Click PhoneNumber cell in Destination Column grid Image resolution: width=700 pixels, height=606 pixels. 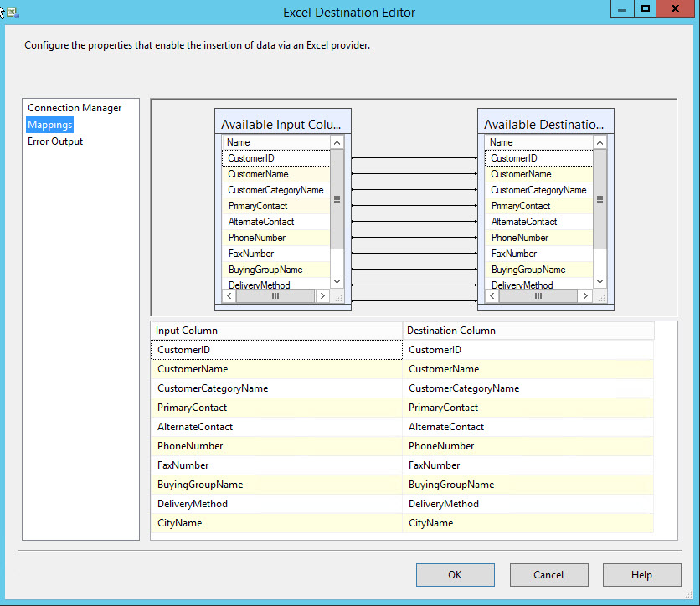(528, 446)
